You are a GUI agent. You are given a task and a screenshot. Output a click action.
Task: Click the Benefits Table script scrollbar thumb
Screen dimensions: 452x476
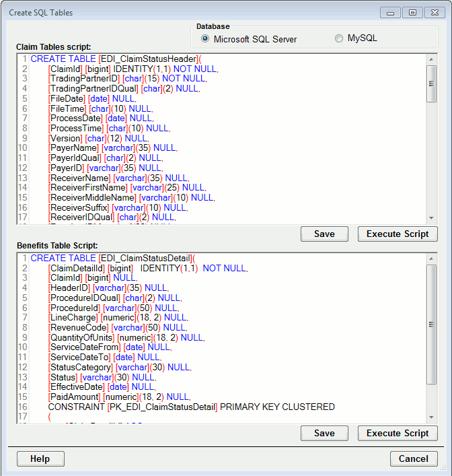432,323
